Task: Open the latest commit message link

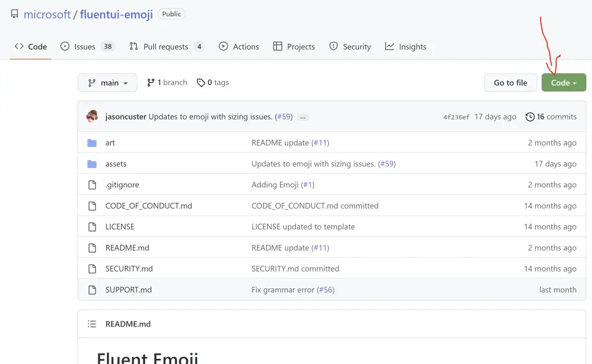Action: coord(210,117)
